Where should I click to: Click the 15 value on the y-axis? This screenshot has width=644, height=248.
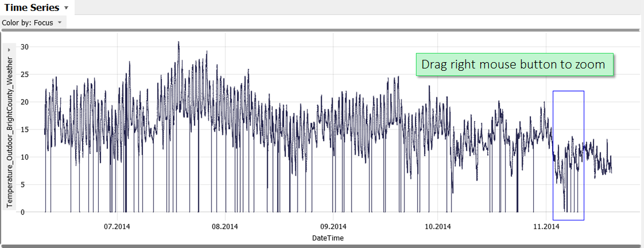click(x=24, y=129)
